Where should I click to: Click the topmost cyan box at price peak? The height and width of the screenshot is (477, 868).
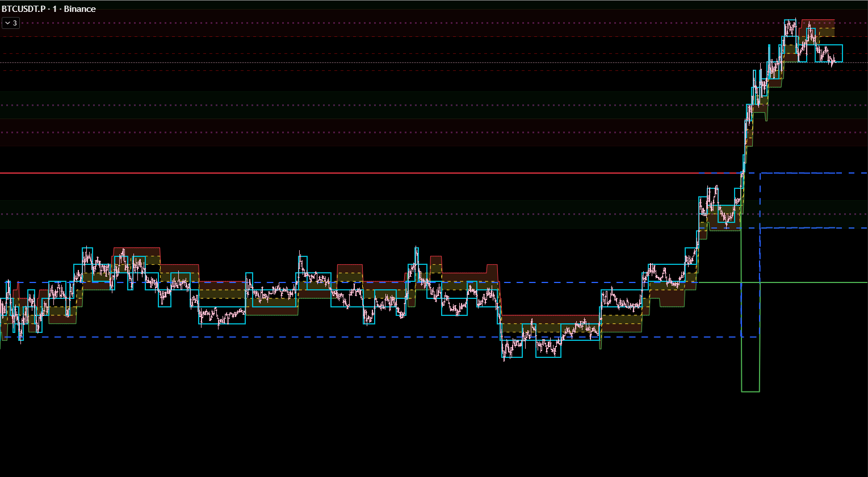(790, 20)
